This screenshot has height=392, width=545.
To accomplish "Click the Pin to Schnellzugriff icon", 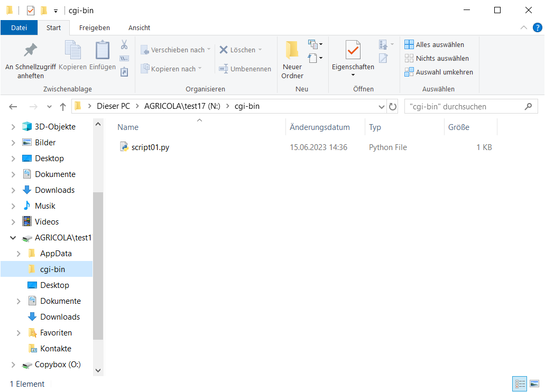I will 31,50.
